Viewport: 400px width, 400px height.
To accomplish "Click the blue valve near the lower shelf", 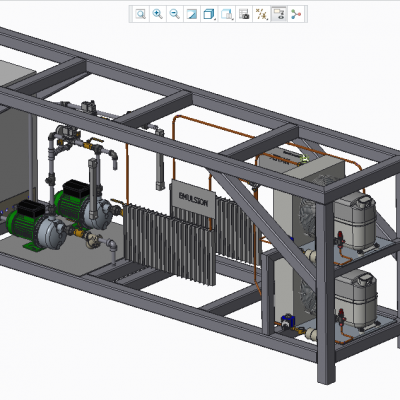I will (x=287, y=322).
